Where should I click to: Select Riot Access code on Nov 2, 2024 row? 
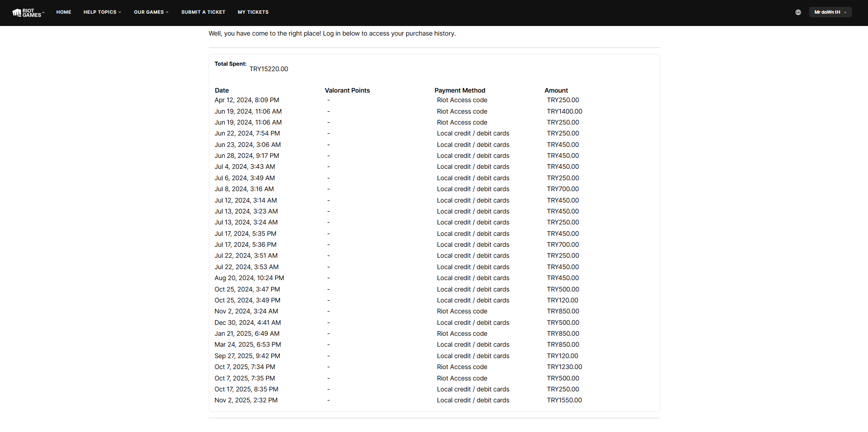point(462,311)
